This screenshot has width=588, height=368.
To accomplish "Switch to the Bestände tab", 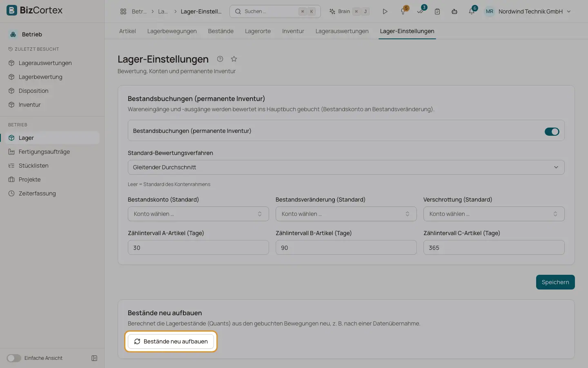I will pos(221,31).
